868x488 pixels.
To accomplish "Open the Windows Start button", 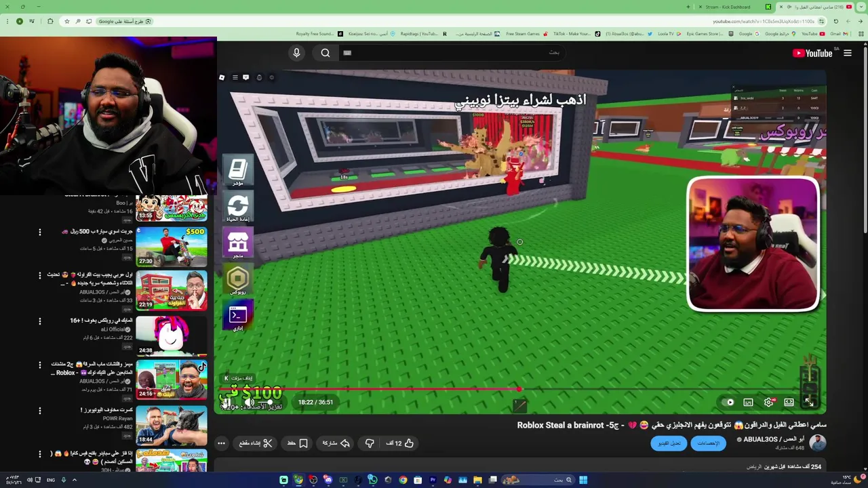I will 583,480.
